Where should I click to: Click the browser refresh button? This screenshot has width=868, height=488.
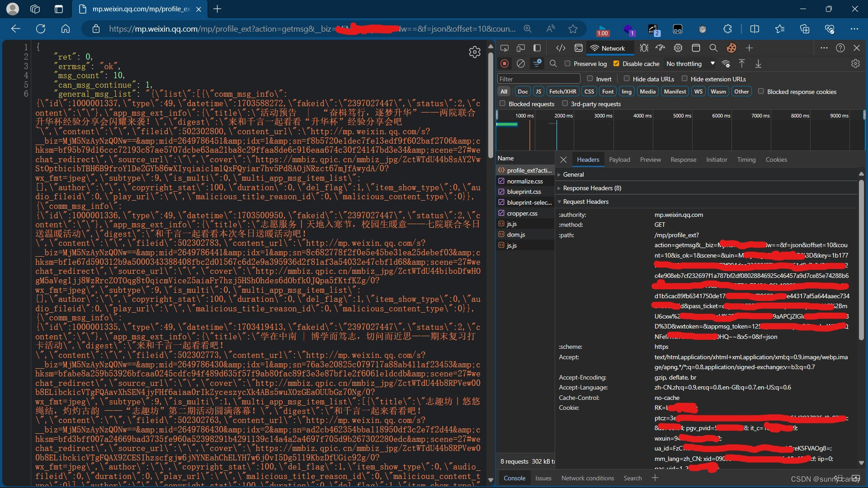tap(41, 29)
